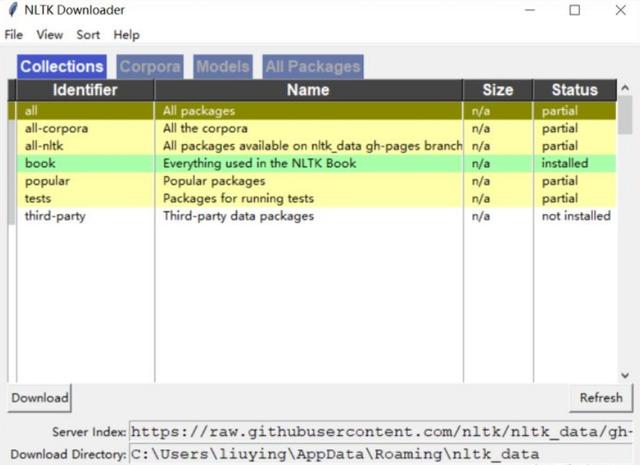The height and width of the screenshot is (465, 640).
Task: Close the NLTK Downloader window
Action: pyautogui.click(x=621, y=10)
